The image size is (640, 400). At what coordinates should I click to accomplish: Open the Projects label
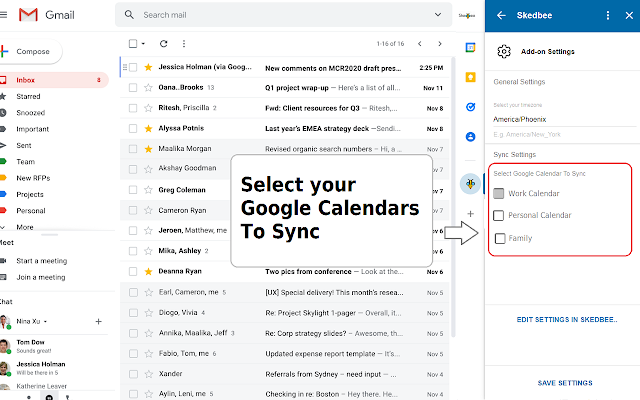[30, 194]
